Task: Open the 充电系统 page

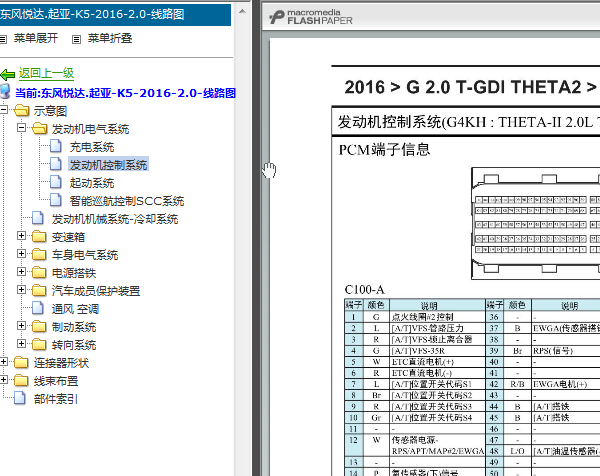Action: (92, 147)
